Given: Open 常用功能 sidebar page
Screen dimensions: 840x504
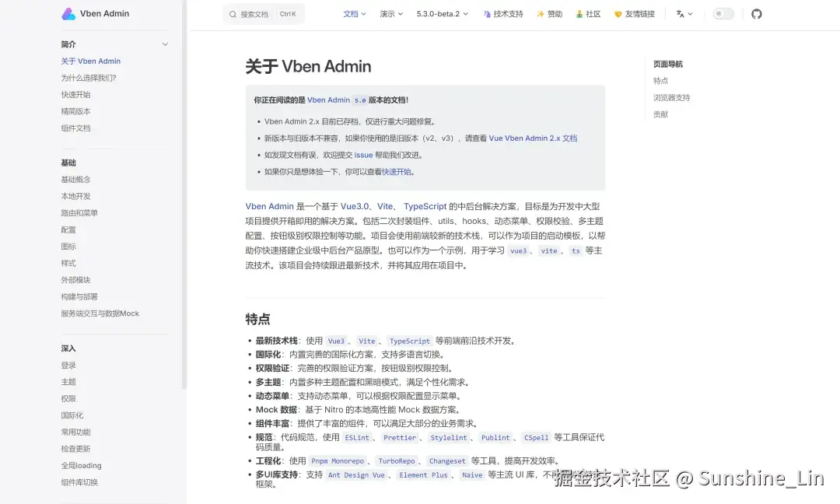Looking at the screenshot, I should (x=75, y=432).
